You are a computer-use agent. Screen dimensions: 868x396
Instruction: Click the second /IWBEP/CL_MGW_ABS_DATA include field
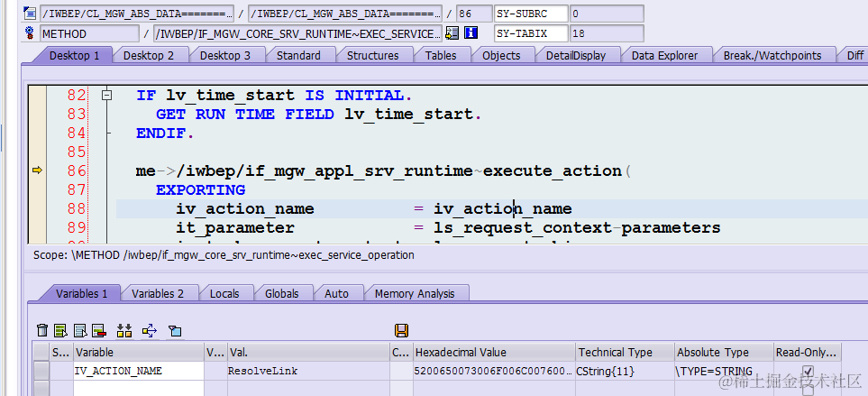[345, 14]
